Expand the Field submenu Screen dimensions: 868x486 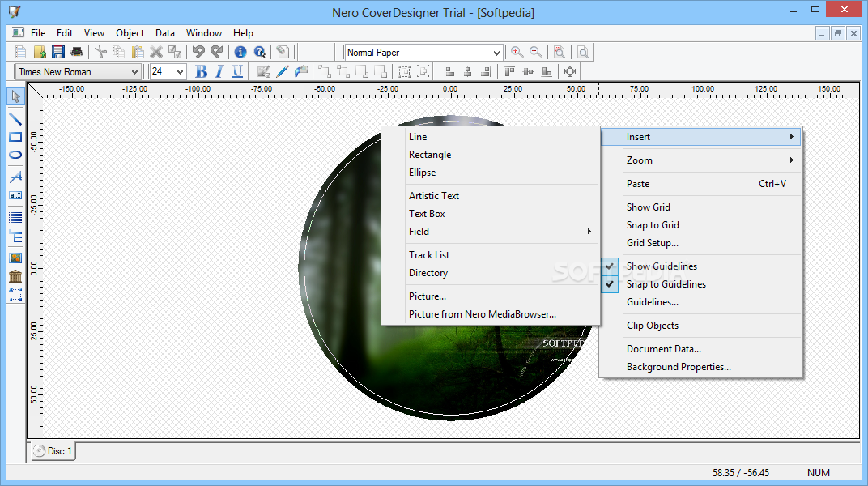pos(491,232)
